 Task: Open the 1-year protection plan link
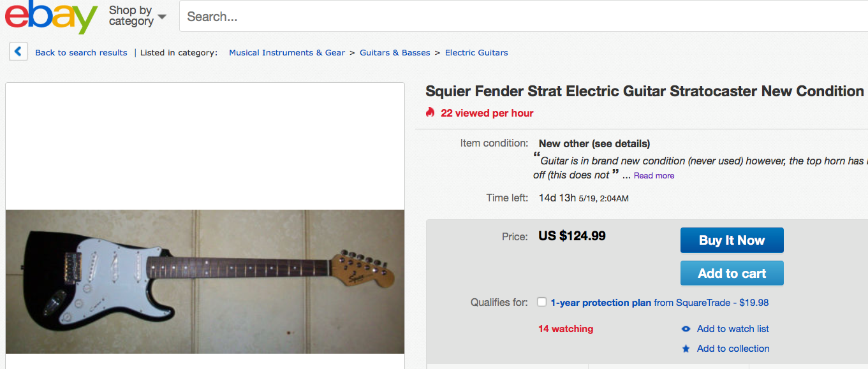(x=601, y=303)
